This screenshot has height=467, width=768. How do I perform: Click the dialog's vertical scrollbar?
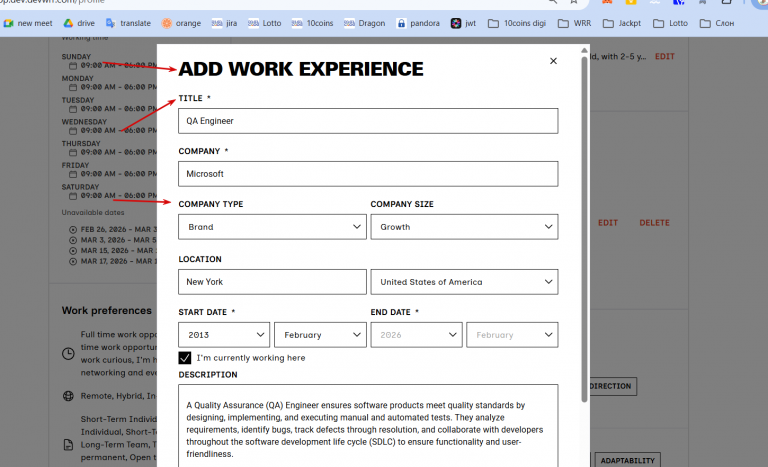pyautogui.click(x=584, y=229)
